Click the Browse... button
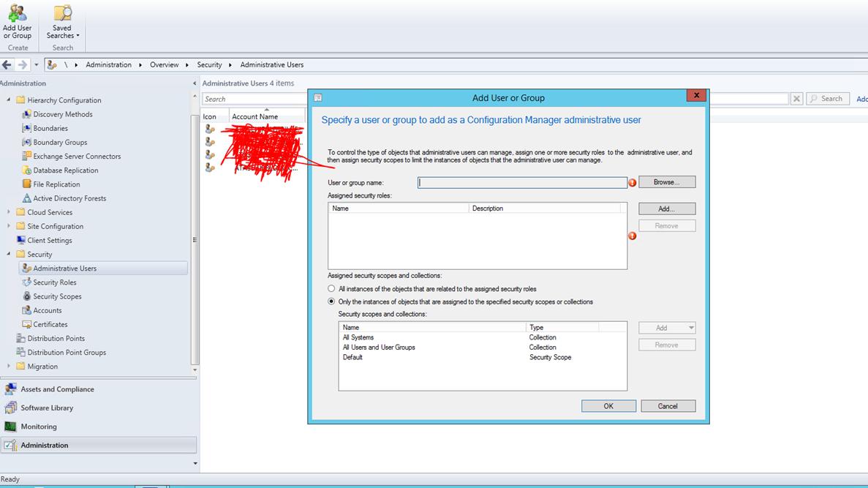The image size is (868, 488). pos(667,182)
